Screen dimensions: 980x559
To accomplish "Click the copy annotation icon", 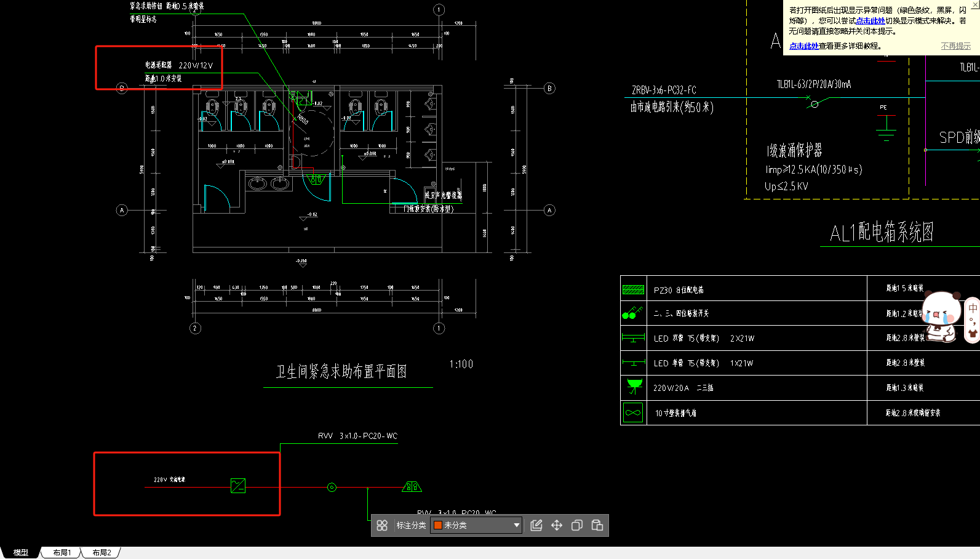I will [577, 525].
